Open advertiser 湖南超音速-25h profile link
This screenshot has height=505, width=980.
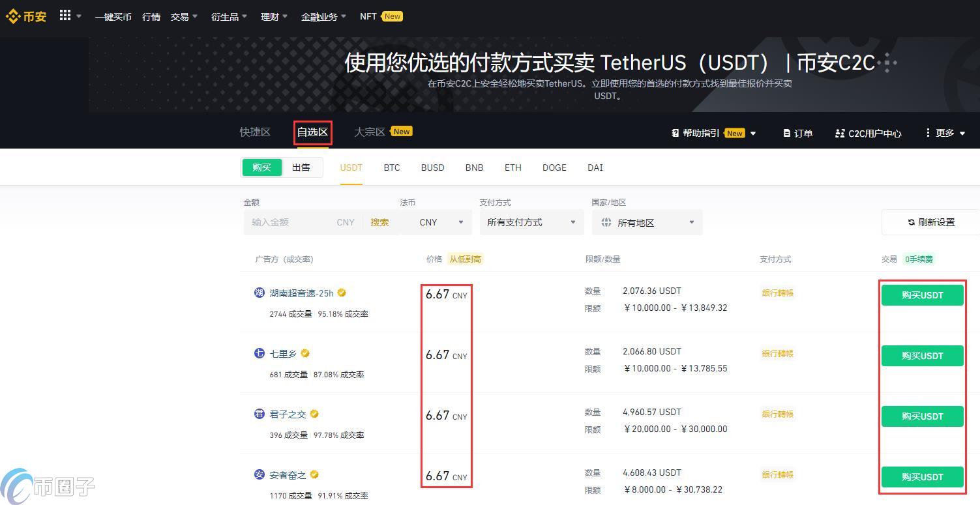pyautogui.click(x=301, y=293)
